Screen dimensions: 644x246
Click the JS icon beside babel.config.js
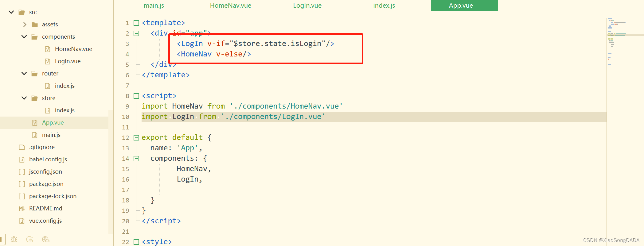(22, 160)
